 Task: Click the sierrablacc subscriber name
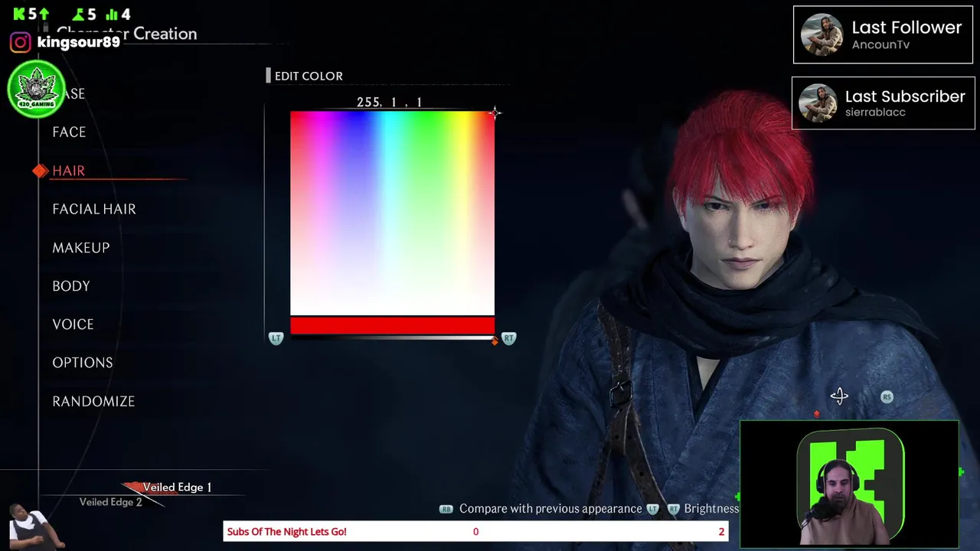pos(875,112)
